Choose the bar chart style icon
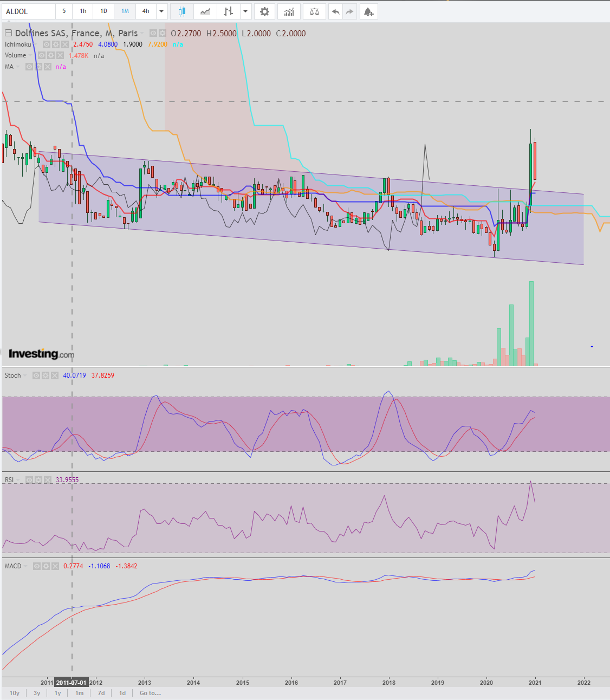The height and width of the screenshot is (700, 610). 229,11
